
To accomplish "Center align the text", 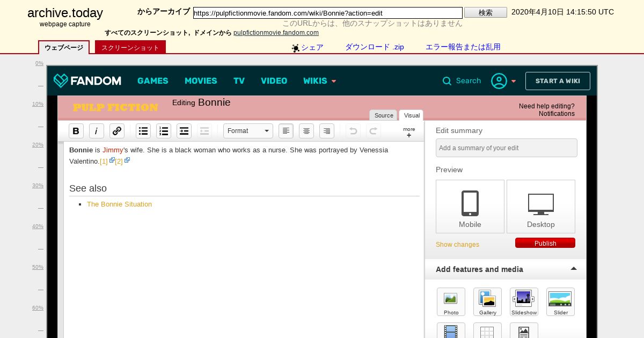I will tap(306, 131).
